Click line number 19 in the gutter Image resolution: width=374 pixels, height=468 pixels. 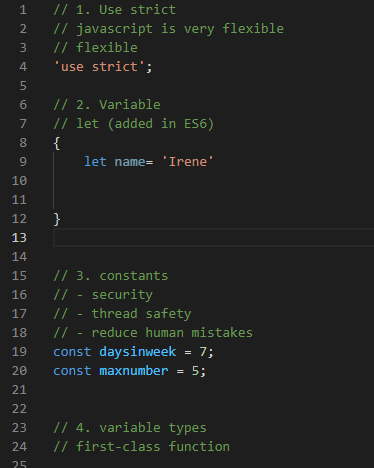[19, 352]
